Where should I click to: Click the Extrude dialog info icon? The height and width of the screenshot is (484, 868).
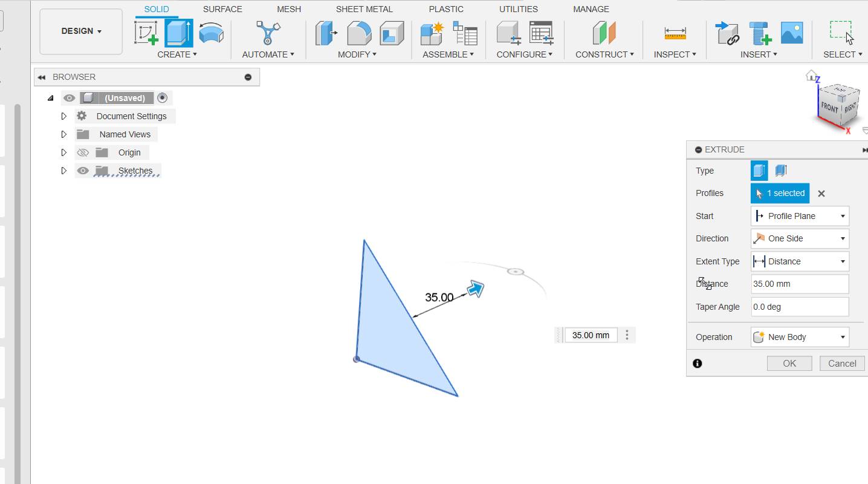(x=698, y=364)
